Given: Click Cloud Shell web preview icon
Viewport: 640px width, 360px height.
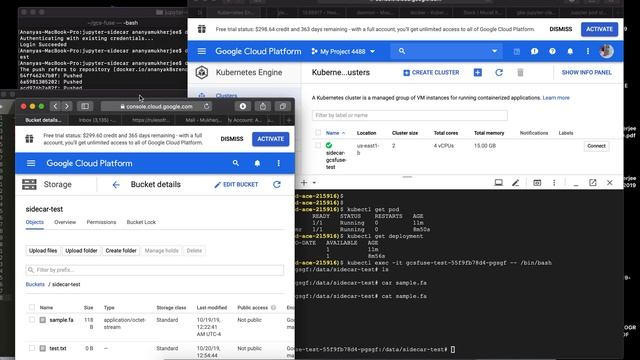Looking at the screenshot, I should coord(537,183).
